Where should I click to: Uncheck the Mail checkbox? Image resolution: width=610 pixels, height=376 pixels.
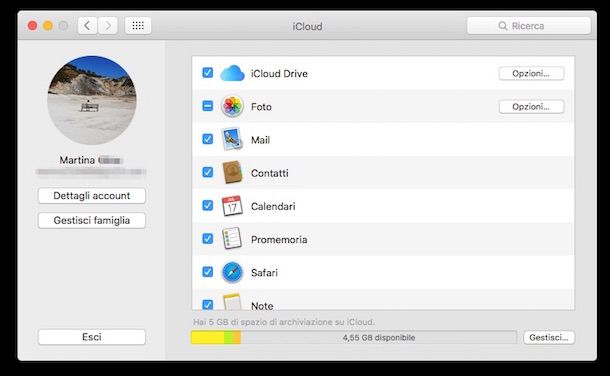208,139
